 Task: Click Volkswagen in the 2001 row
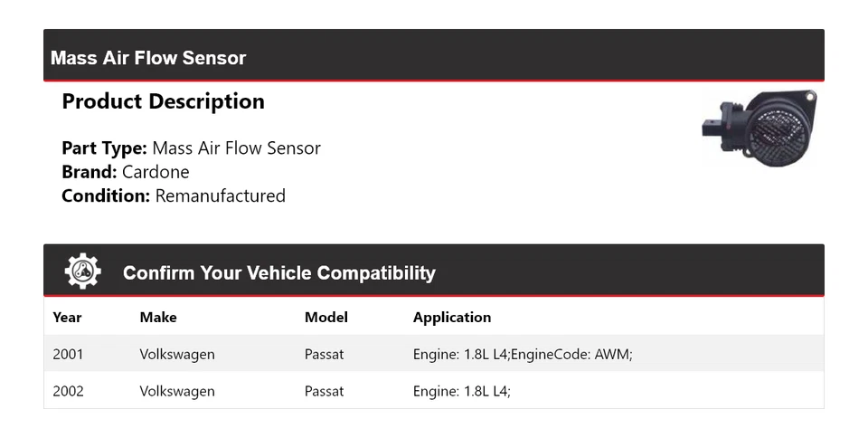pos(177,354)
